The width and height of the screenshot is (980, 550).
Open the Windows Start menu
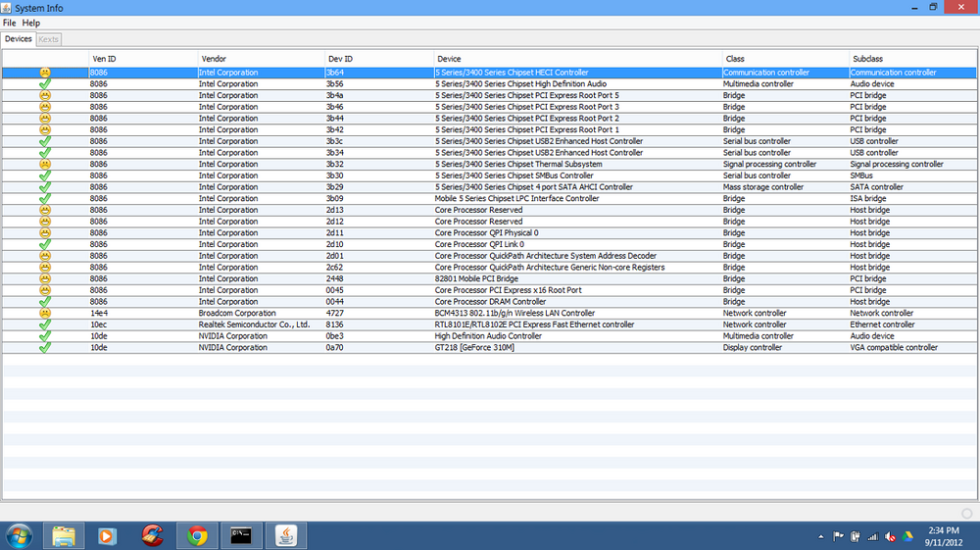click(19, 535)
